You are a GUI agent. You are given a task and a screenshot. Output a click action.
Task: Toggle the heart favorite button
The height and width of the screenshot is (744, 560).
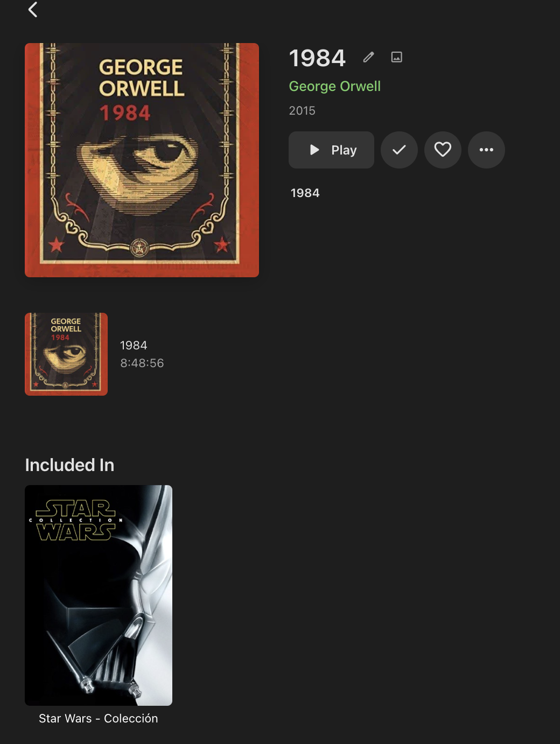coord(443,150)
